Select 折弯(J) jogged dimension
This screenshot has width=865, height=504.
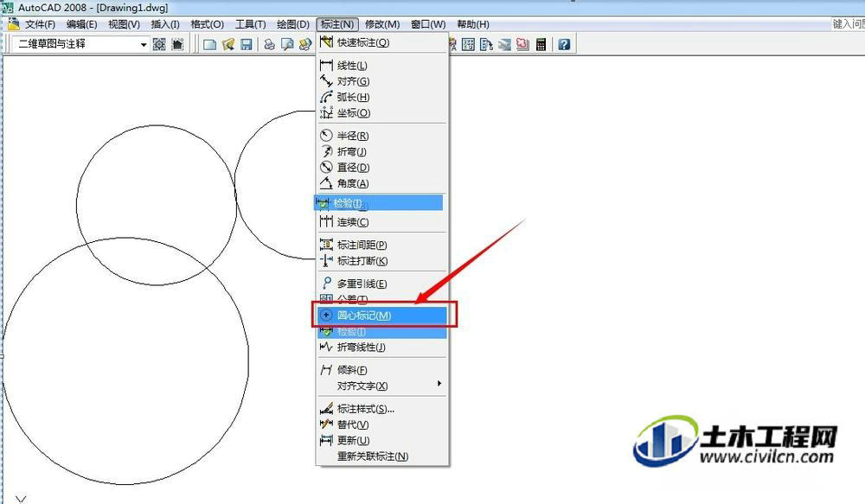381,151
